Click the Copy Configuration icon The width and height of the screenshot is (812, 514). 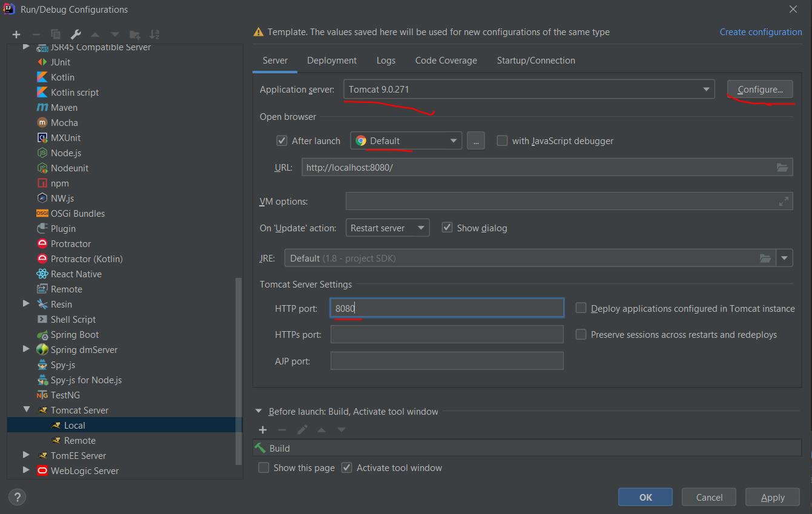pyautogui.click(x=56, y=35)
